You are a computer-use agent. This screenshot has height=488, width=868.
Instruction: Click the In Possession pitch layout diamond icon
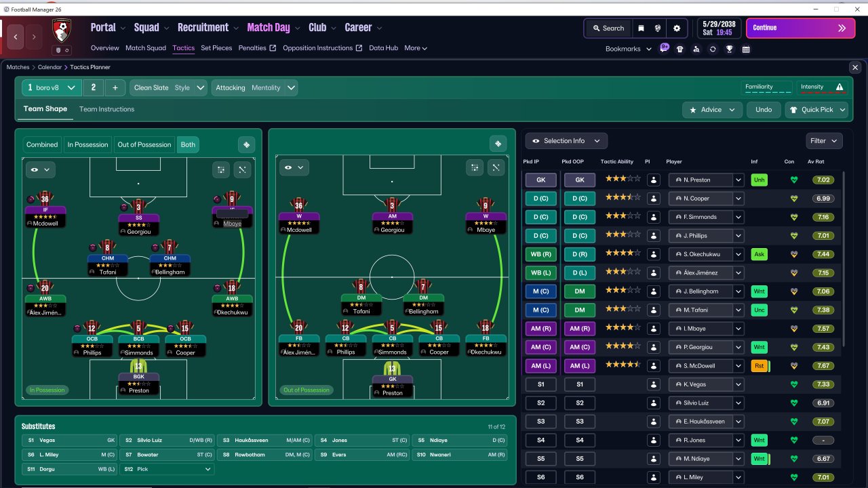point(246,144)
